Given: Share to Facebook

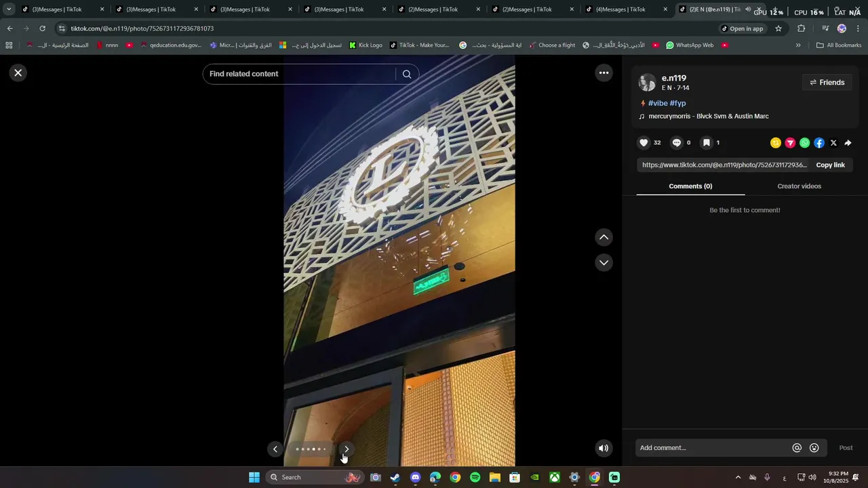Looking at the screenshot, I should point(819,143).
